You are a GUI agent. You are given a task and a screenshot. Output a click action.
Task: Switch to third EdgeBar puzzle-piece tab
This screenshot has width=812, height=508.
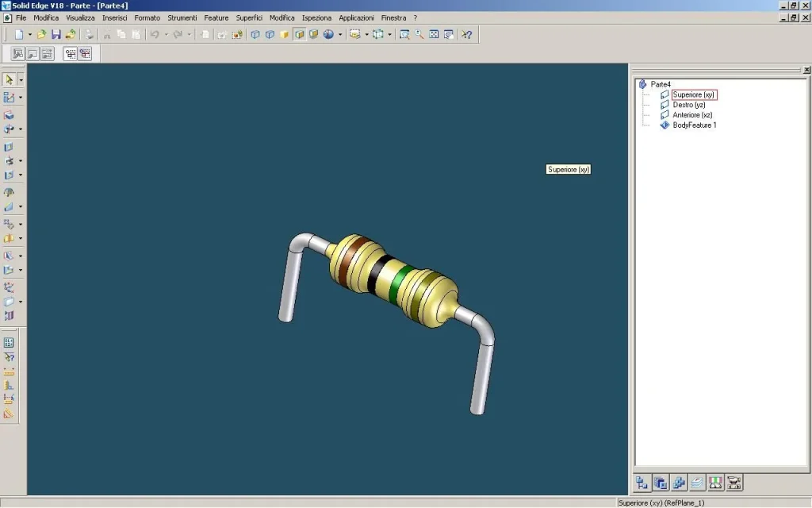(x=679, y=483)
